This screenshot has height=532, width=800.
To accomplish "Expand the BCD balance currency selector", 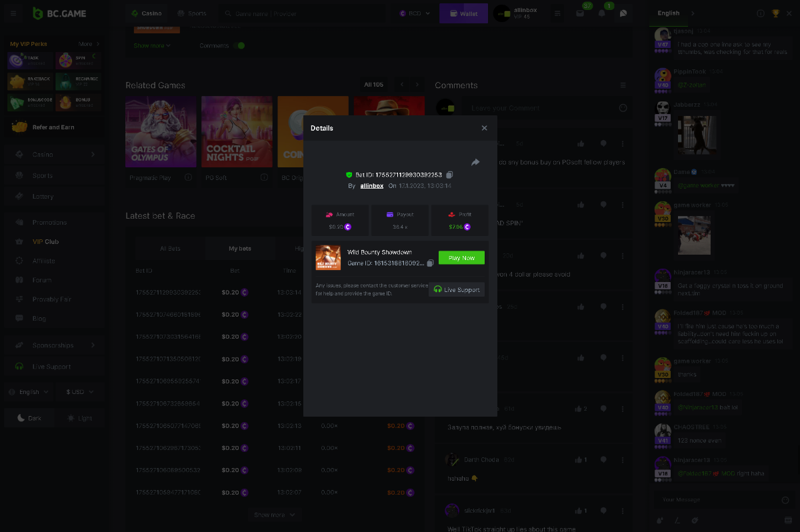I will (x=415, y=13).
